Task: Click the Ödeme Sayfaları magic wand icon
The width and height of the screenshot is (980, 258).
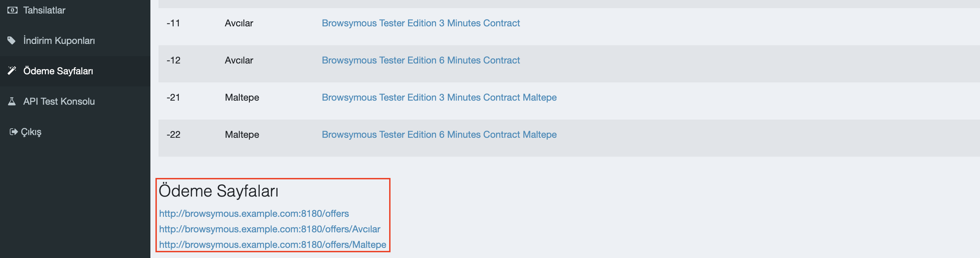Action: pos(12,71)
